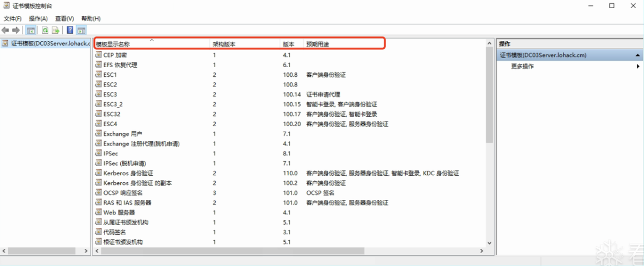Click the certificate icon of CEP 加密
This screenshot has height=266, width=644.
(98, 55)
